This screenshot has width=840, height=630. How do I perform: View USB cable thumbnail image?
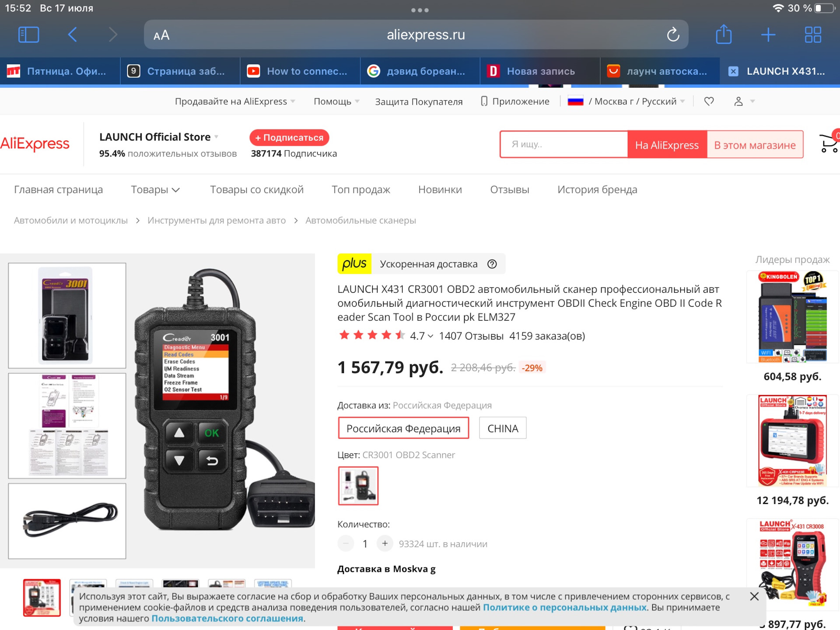(67, 521)
